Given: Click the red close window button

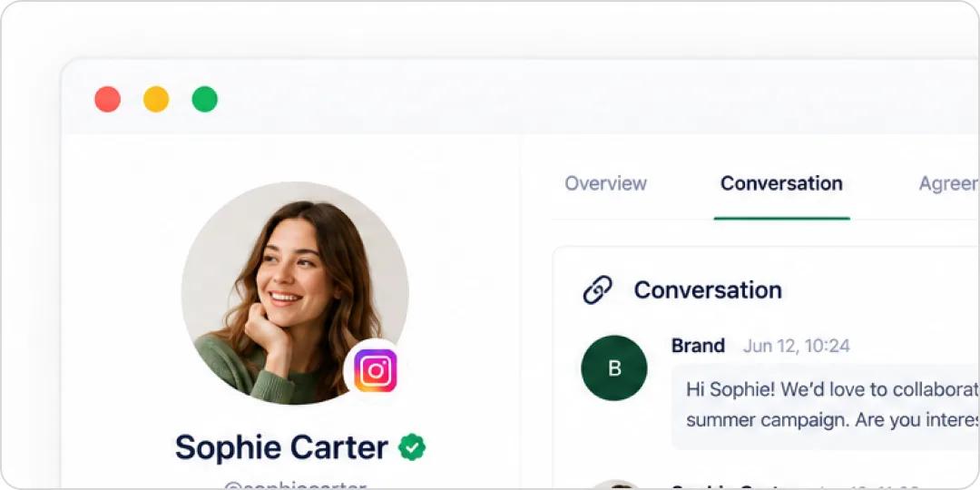Looking at the screenshot, I should (107, 100).
